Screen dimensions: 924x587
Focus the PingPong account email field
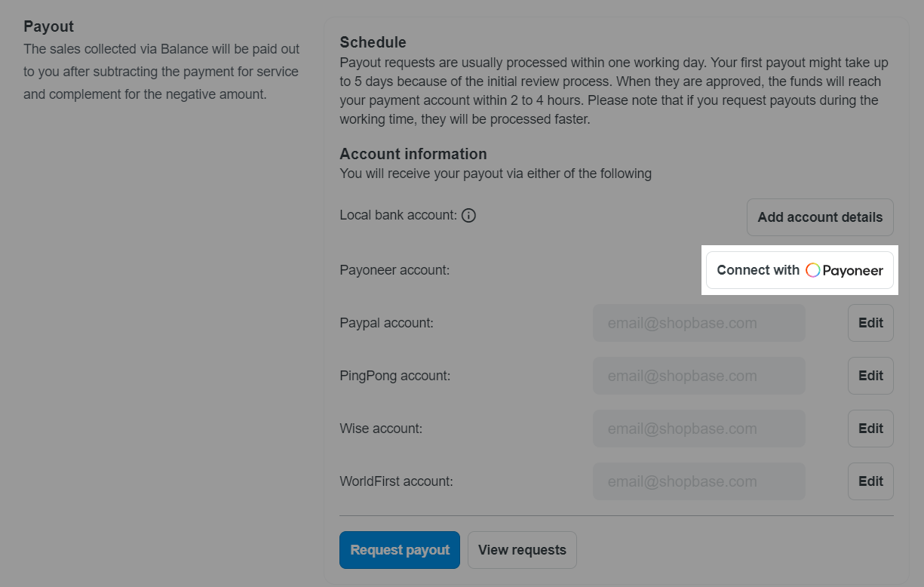tap(698, 376)
